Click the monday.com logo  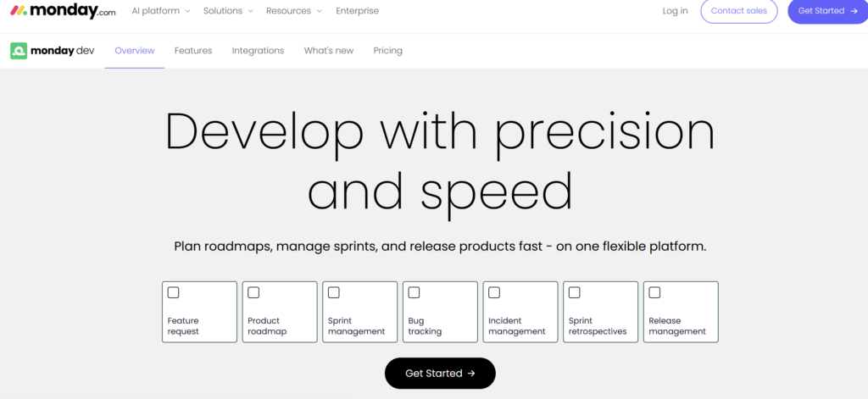(x=63, y=10)
